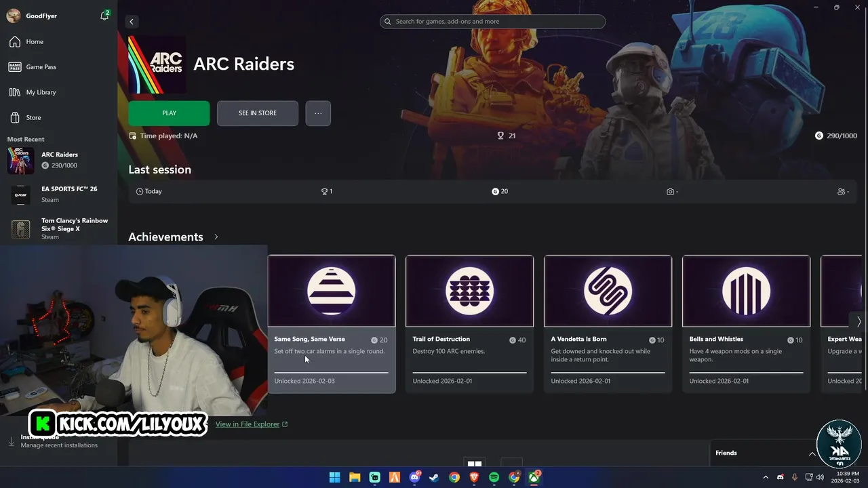Open File Explorer from the taskbar
This screenshot has height=488, width=868.
pyautogui.click(x=355, y=477)
